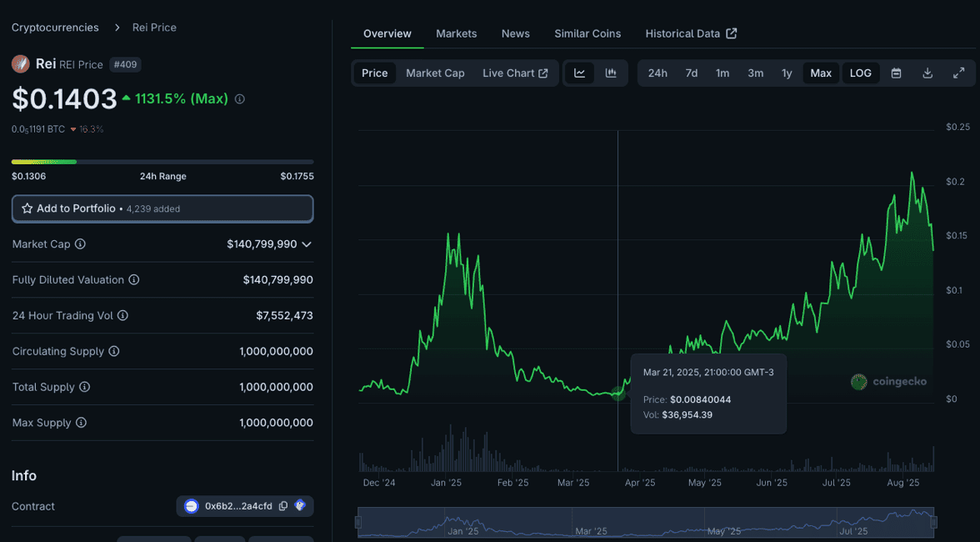Go to the Cryptocurrencies breadcrumb link
980x542 pixels.
(55, 28)
